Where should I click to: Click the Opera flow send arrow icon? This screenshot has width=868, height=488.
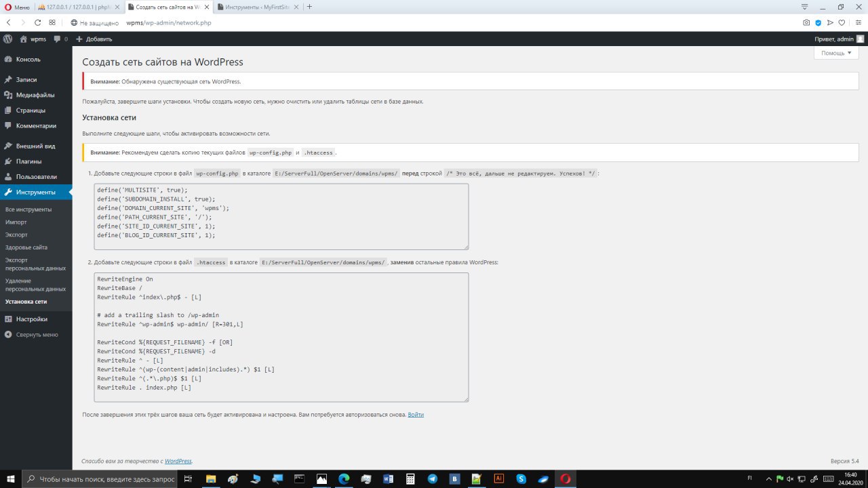pyautogui.click(x=830, y=22)
